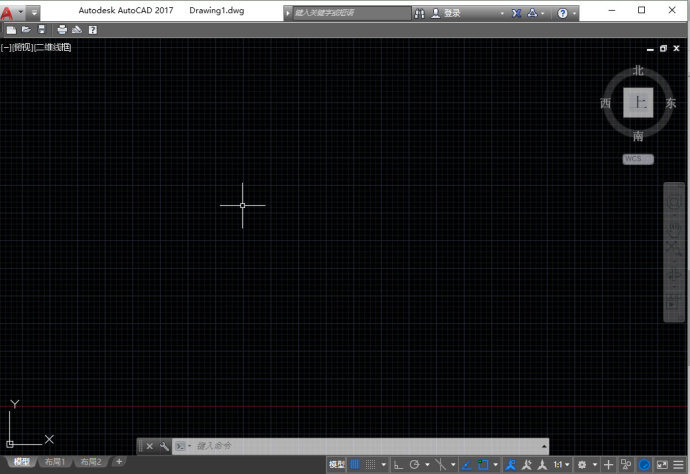Screen dimensions: 690x474
Task: Open the AutoCAD application menu (red A)
Action: click(x=7, y=13)
